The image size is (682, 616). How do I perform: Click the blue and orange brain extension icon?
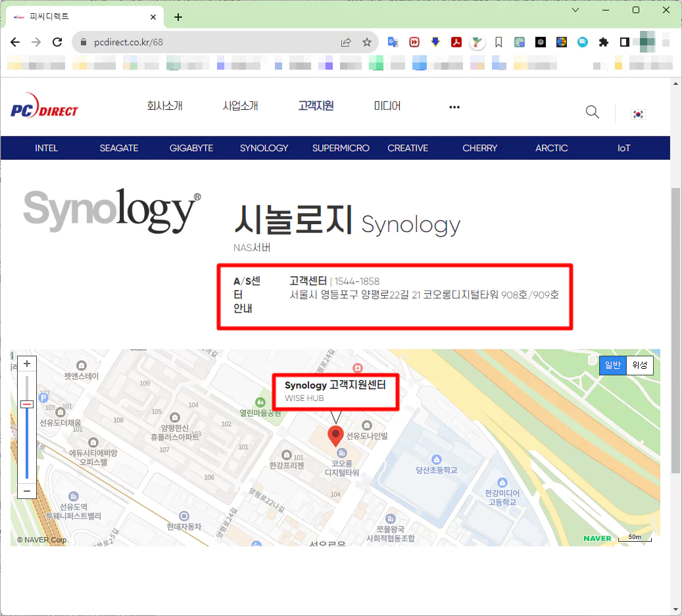[x=562, y=42]
